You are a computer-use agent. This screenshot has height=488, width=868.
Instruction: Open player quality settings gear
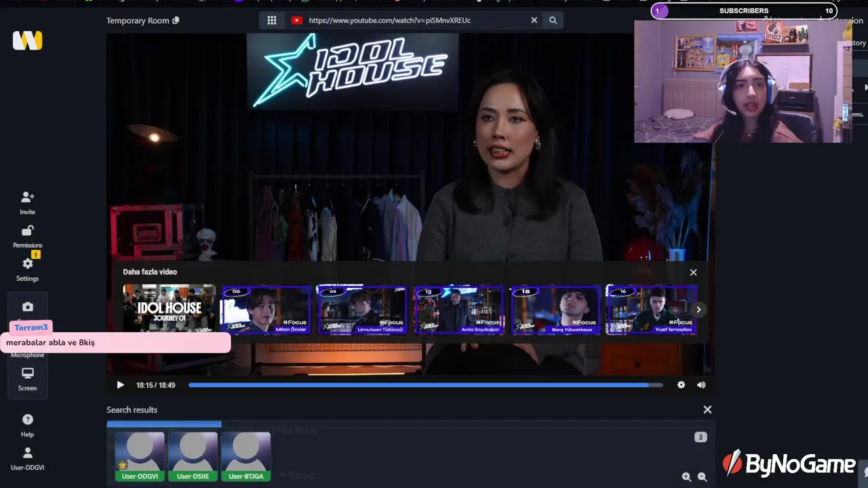pos(681,385)
